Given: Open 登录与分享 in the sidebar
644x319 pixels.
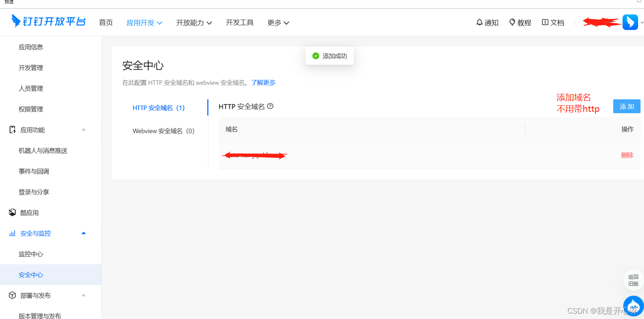Looking at the screenshot, I should (34, 192).
